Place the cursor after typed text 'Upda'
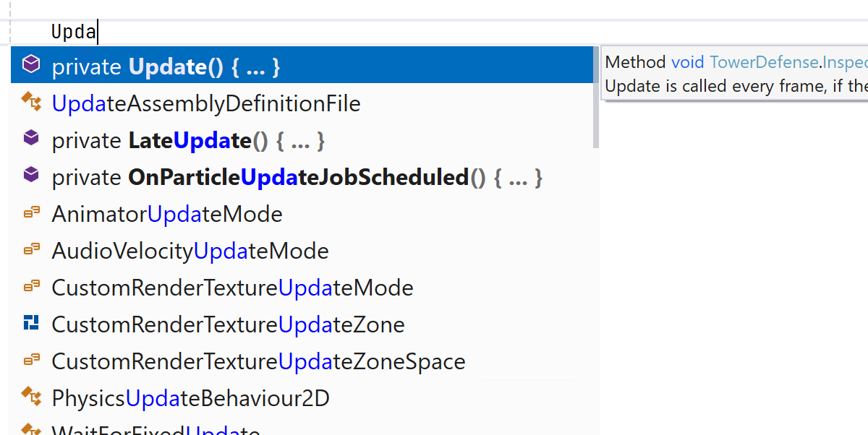This screenshot has width=868, height=435. (97, 32)
